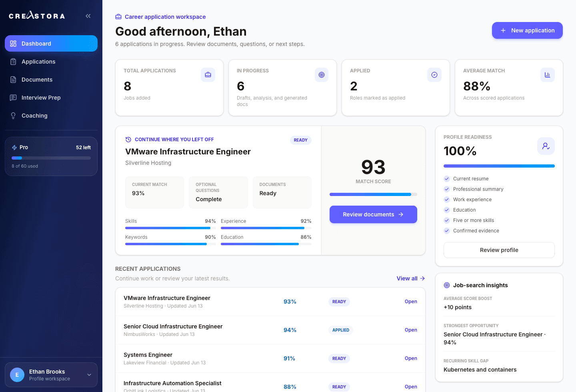Click the Applied checkmark circle icon

point(434,75)
